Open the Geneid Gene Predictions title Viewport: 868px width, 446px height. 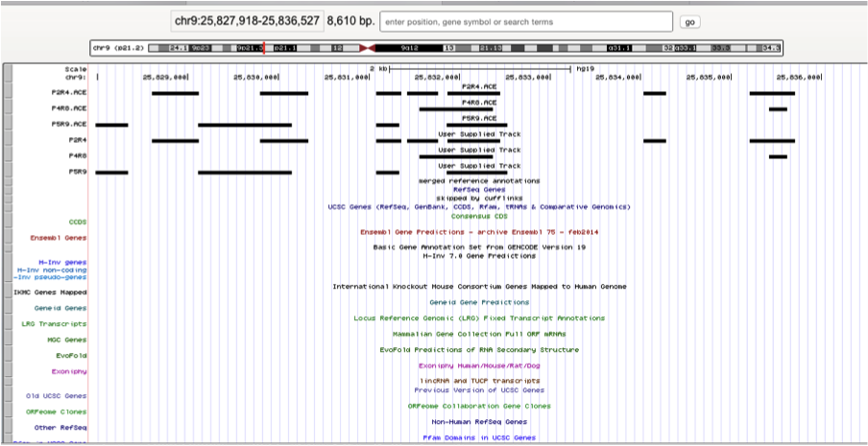coord(479,302)
